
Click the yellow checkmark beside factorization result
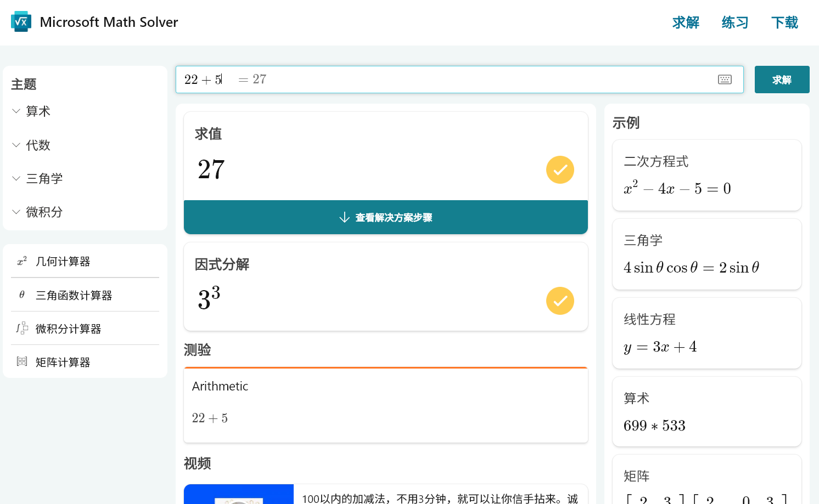point(560,301)
